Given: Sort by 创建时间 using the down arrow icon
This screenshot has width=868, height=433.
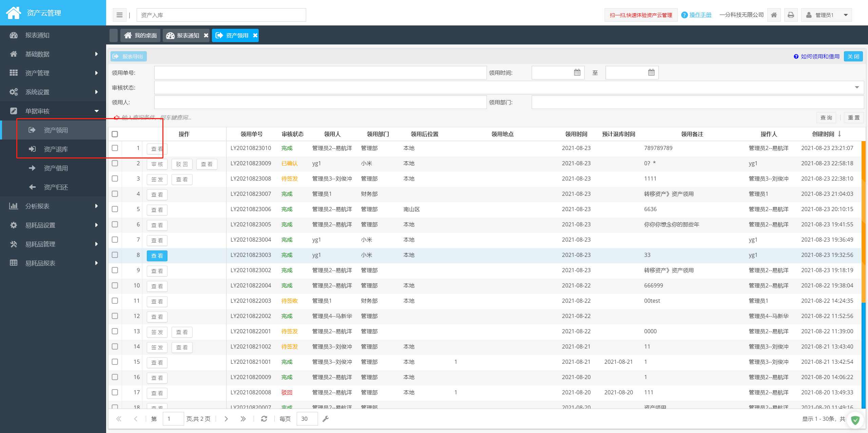Looking at the screenshot, I should (840, 134).
